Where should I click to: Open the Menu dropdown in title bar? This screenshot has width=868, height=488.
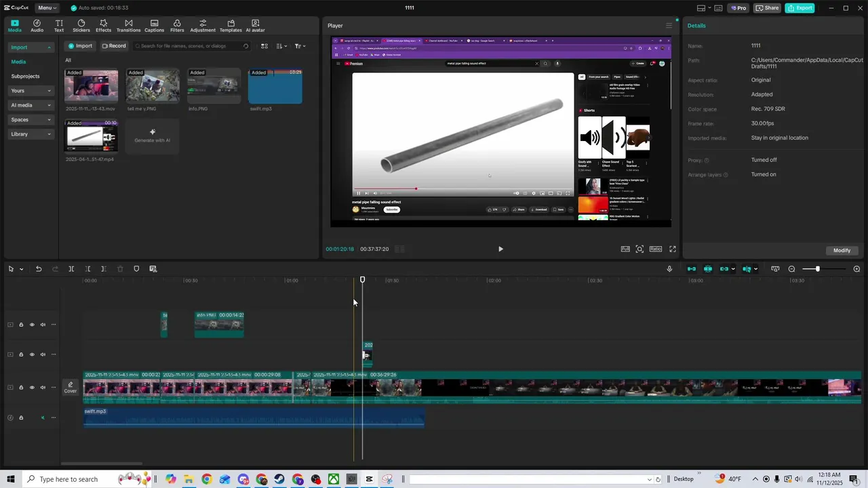coord(47,8)
